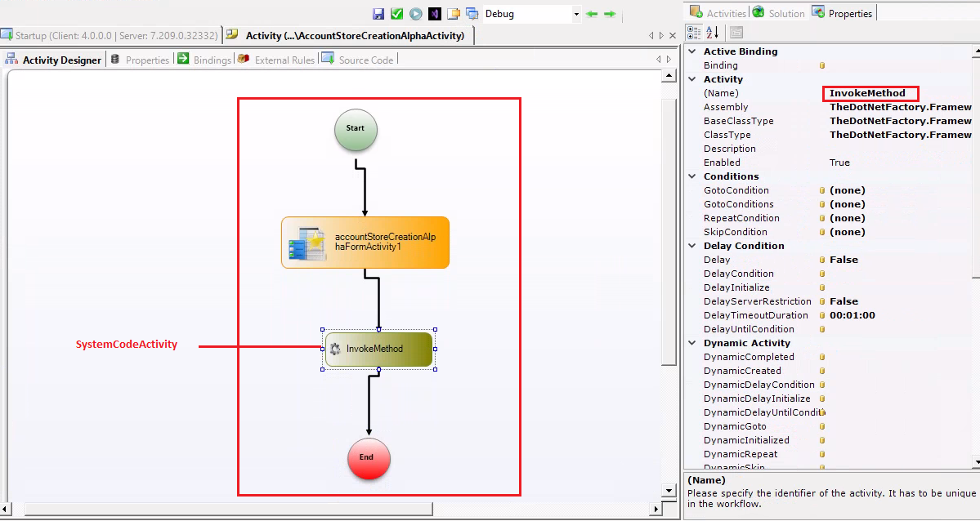Image resolution: width=980 pixels, height=521 pixels.
Task: Collapse the Delay Condition category
Action: 691,246
